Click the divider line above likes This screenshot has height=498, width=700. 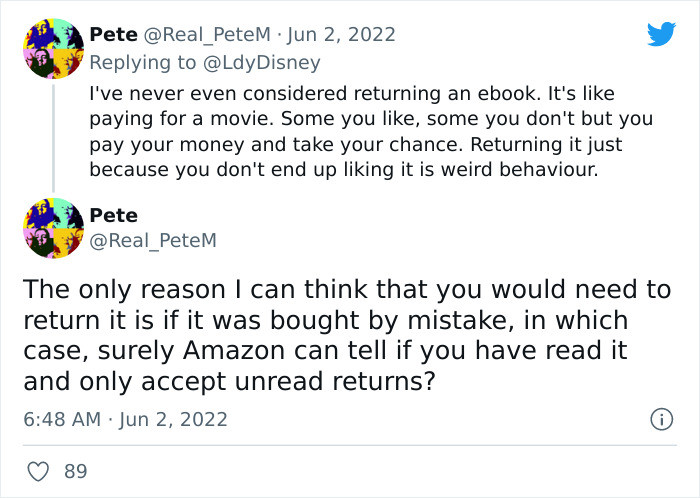(x=350, y=445)
